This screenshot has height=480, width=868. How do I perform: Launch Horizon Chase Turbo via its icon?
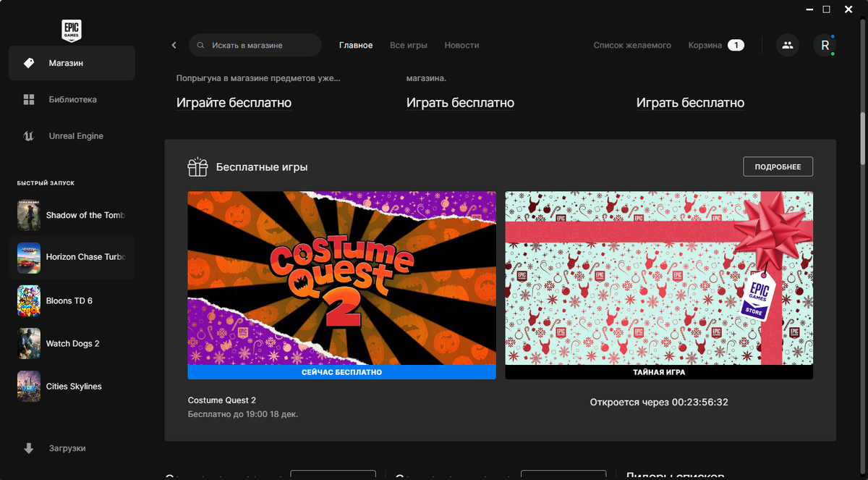pyautogui.click(x=29, y=257)
